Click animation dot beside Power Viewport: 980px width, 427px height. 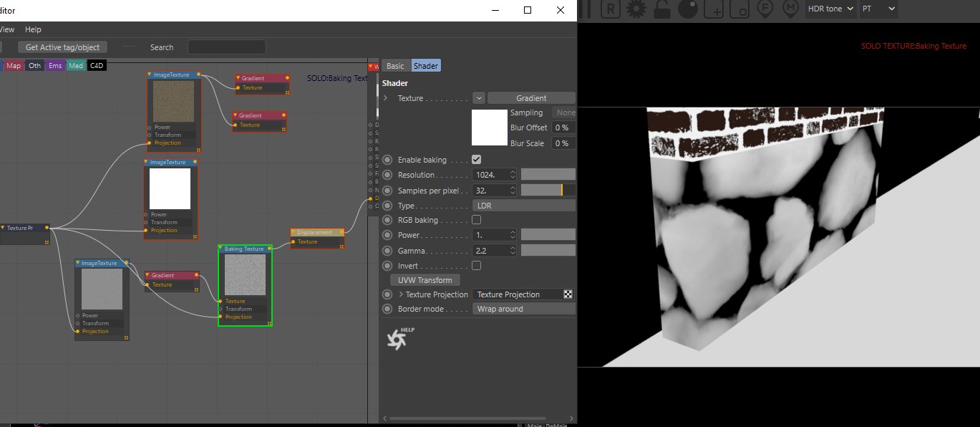point(387,235)
